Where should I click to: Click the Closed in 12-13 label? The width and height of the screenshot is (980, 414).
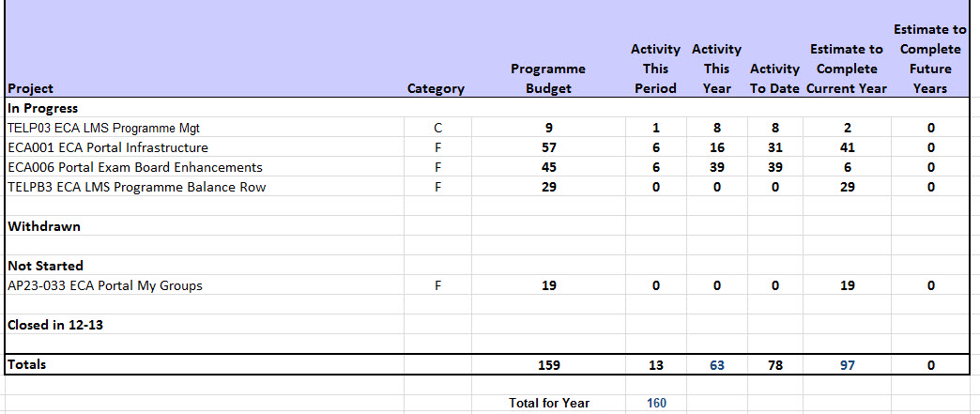pyautogui.click(x=54, y=325)
